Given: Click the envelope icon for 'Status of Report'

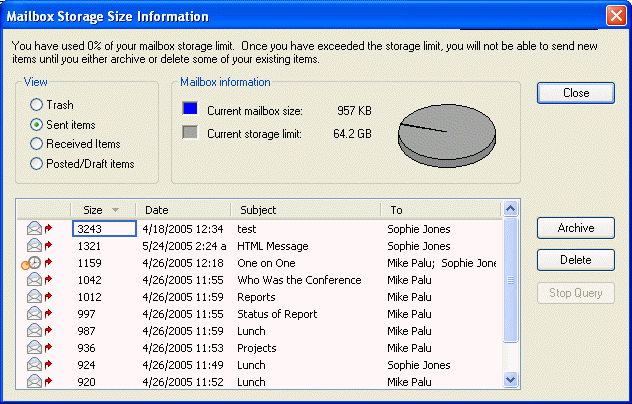Looking at the screenshot, I should [x=34, y=314].
